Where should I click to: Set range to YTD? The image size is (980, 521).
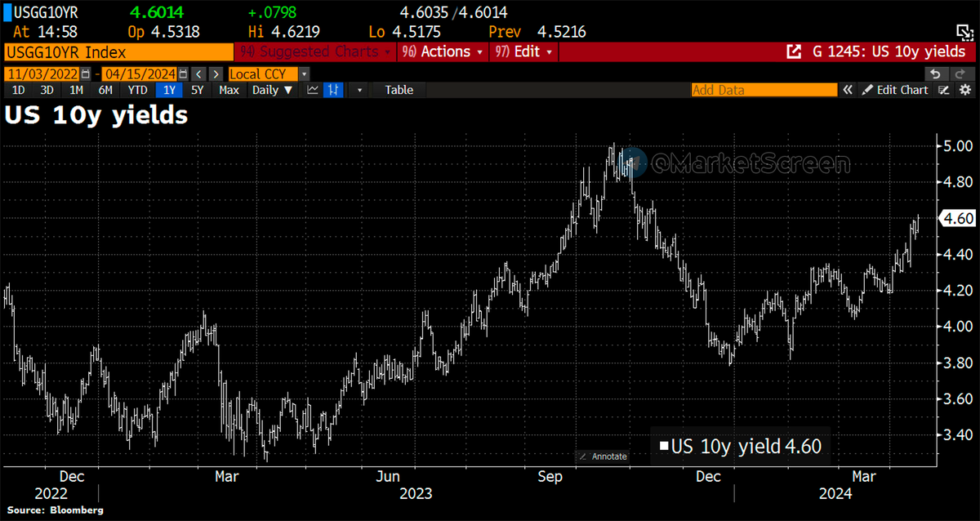(x=137, y=90)
